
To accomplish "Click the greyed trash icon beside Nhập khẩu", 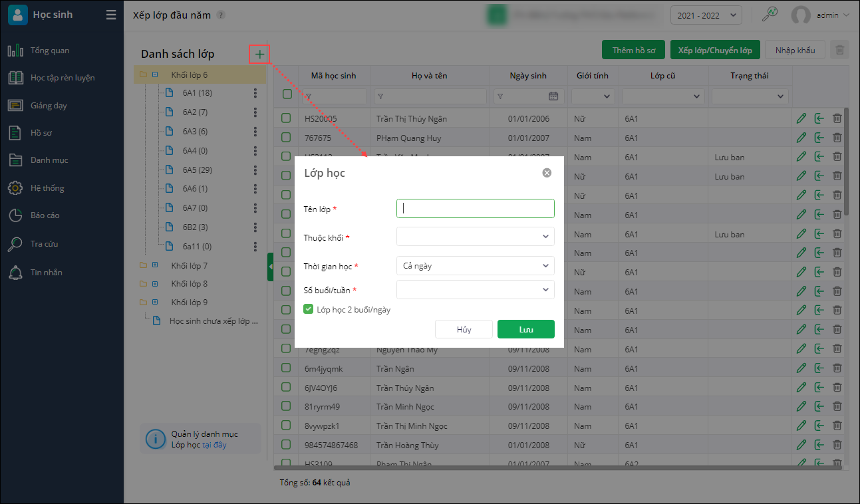I will 840,50.
